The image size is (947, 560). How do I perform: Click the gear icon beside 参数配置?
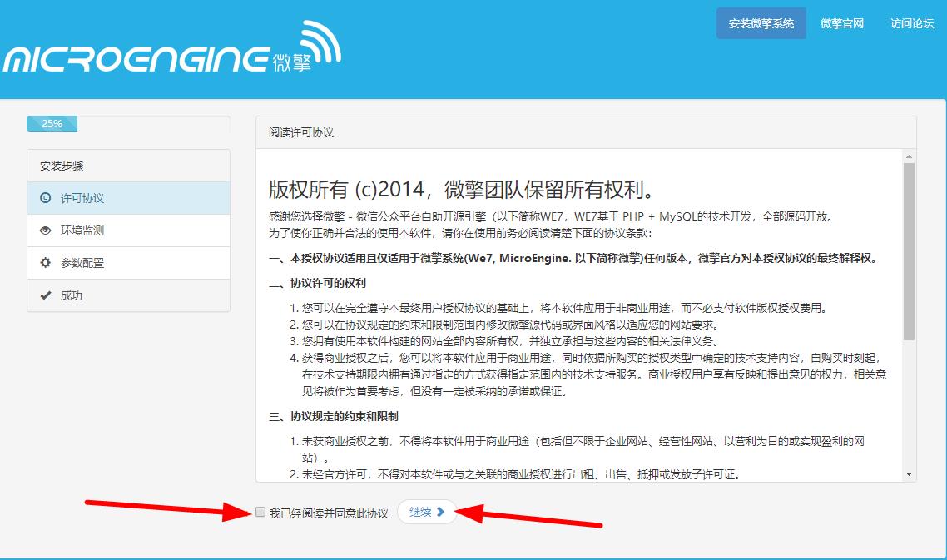point(45,263)
